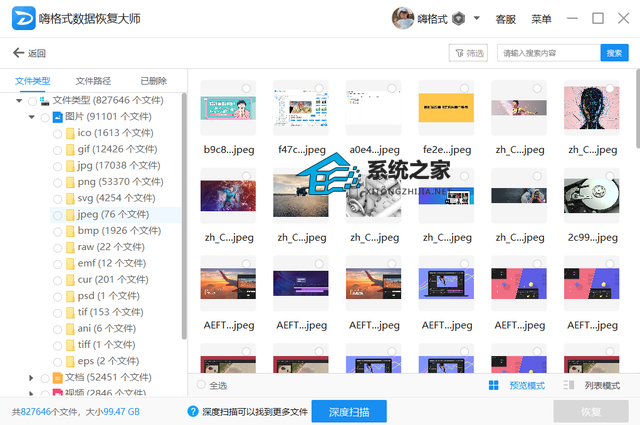Screen dimensions: 640x425
Task: Switch to the 文件路径 tab
Action: click(x=94, y=80)
